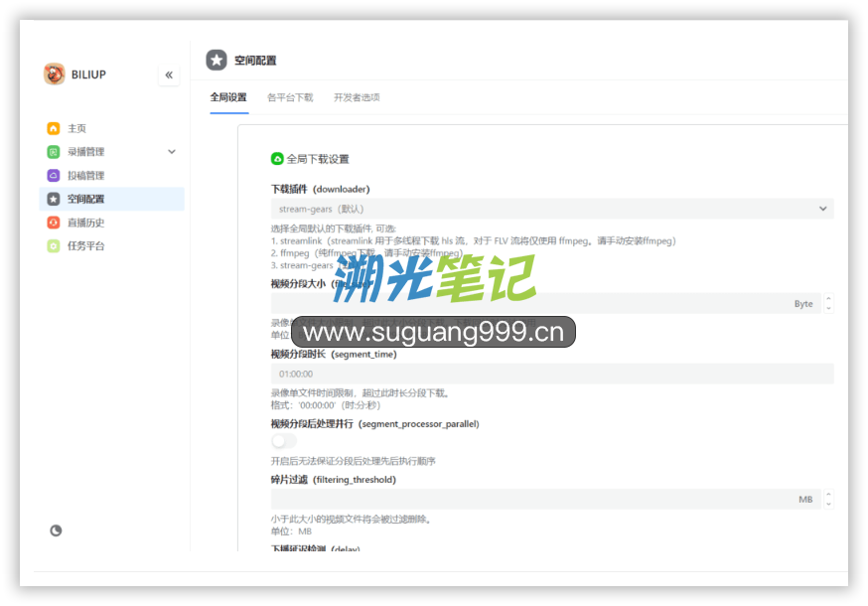Switch to the 各平台下载 tab
The height and width of the screenshot is (606, 868).
click(x=290, y=97)
